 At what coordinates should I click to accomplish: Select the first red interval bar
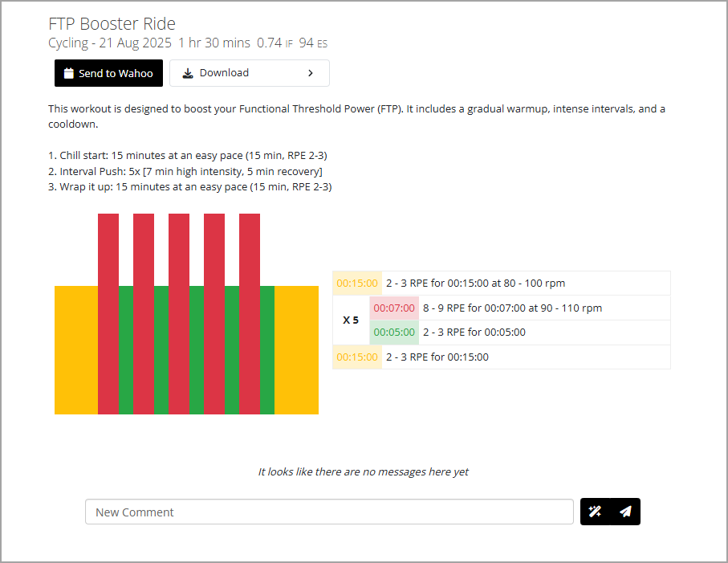pos(108,314)
